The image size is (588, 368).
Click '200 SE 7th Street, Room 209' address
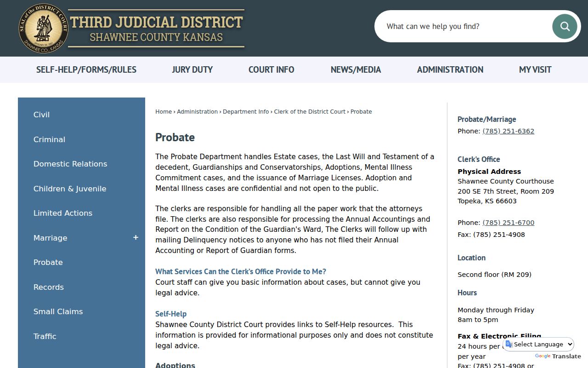coord(506,191)
